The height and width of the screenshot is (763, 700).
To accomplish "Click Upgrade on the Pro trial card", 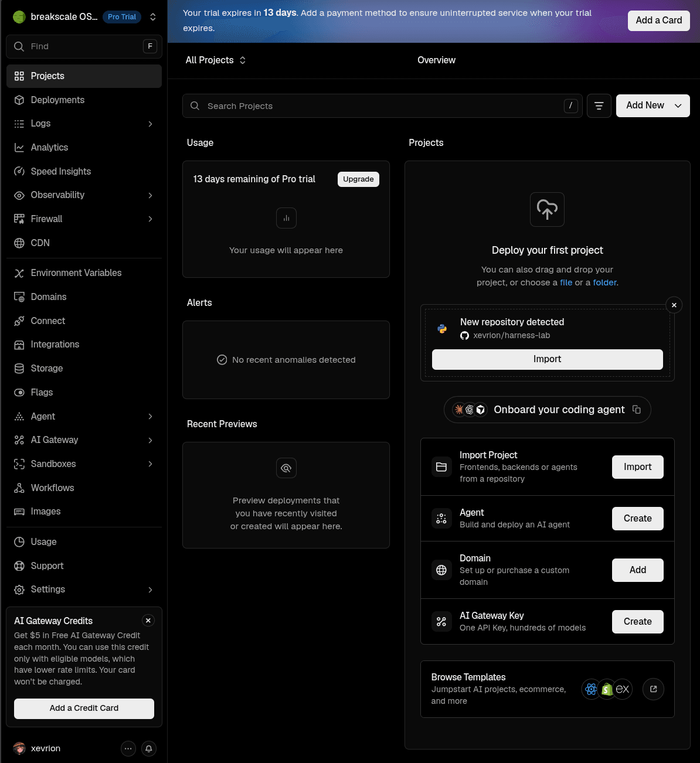I will tap(358, 179).
